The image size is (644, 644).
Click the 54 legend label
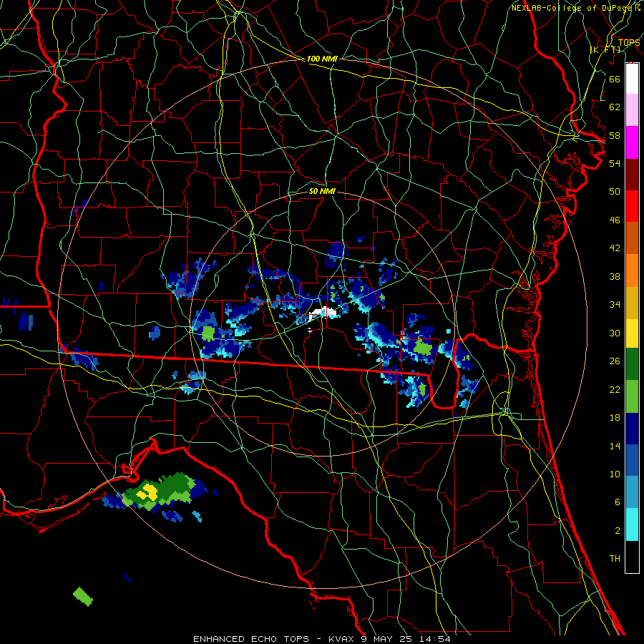pyautogui.click(x=615, y=163)
